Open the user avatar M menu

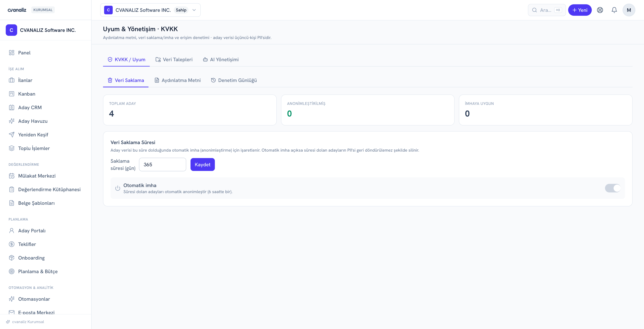click(629, 10)
